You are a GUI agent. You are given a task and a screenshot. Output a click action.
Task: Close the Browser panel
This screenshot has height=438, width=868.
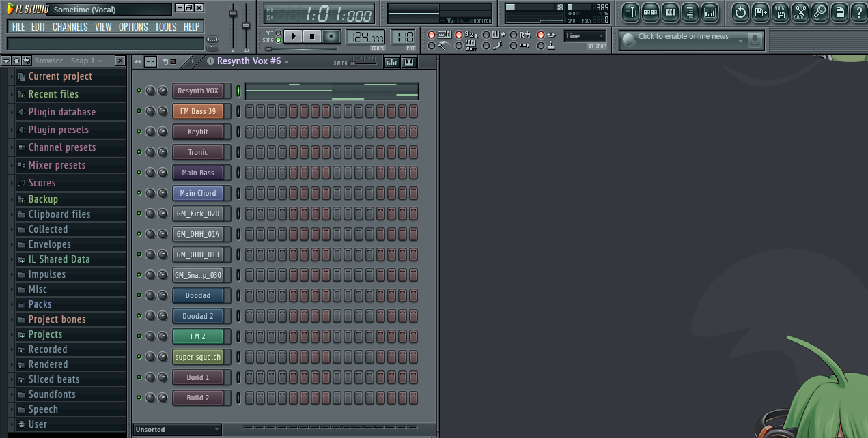(x=120, y=61)
